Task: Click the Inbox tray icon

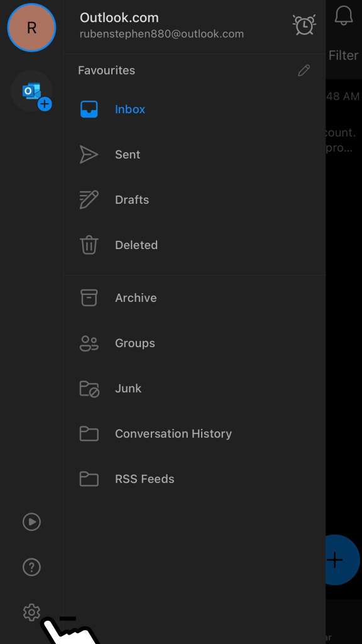Action: [x=89, y=109]
